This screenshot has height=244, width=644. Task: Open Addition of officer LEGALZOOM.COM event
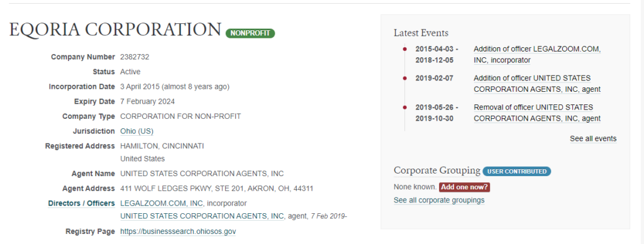click(x=537, y=55)
